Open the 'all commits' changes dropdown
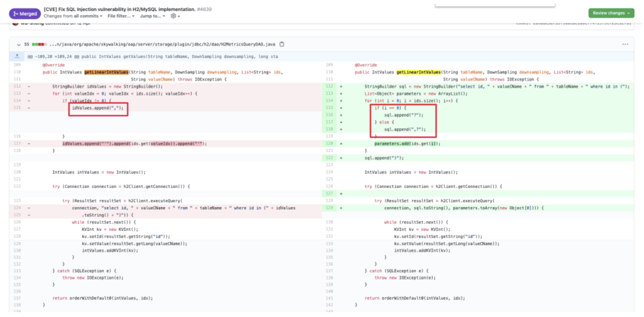 point(88,16)
